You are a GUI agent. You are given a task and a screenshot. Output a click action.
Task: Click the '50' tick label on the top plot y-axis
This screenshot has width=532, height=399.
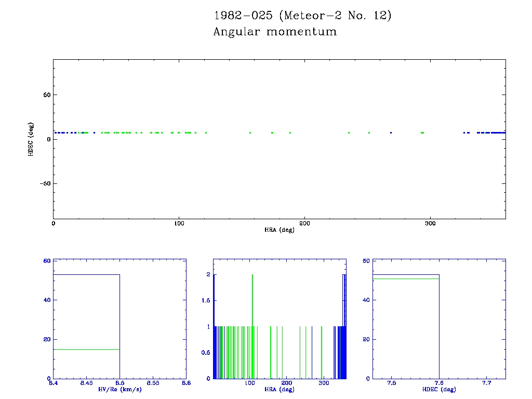[46, 95]
